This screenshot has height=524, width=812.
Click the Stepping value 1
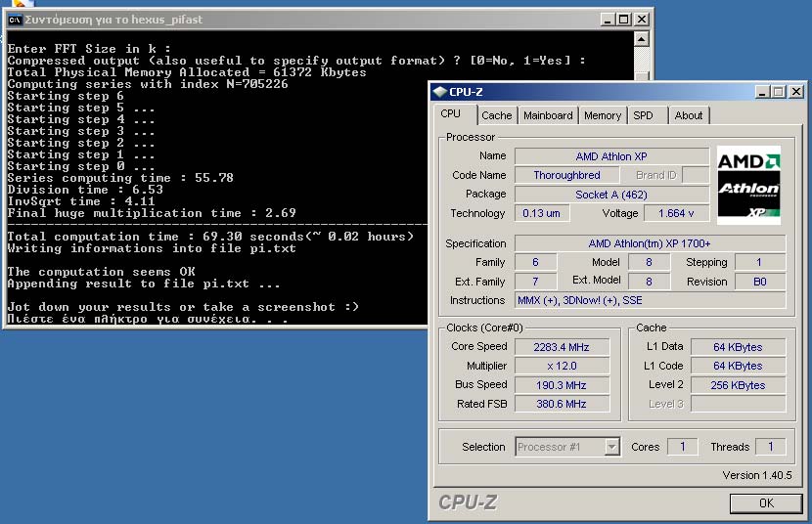coord(760,262)
